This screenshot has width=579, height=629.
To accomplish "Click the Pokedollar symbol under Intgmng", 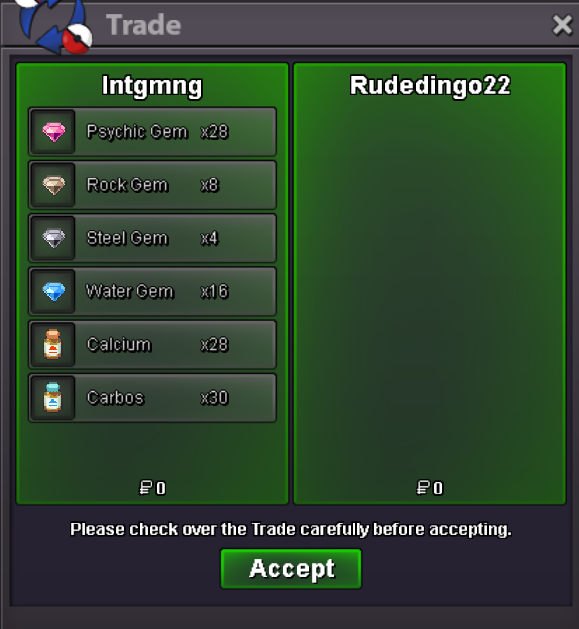I will click(x=145, y=488).
